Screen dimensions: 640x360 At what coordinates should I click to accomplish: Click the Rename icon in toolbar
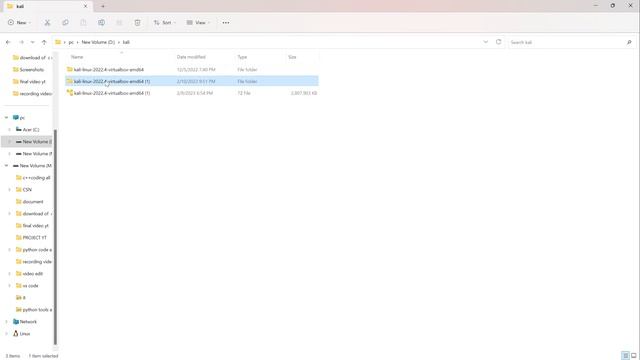pos(101,22)
